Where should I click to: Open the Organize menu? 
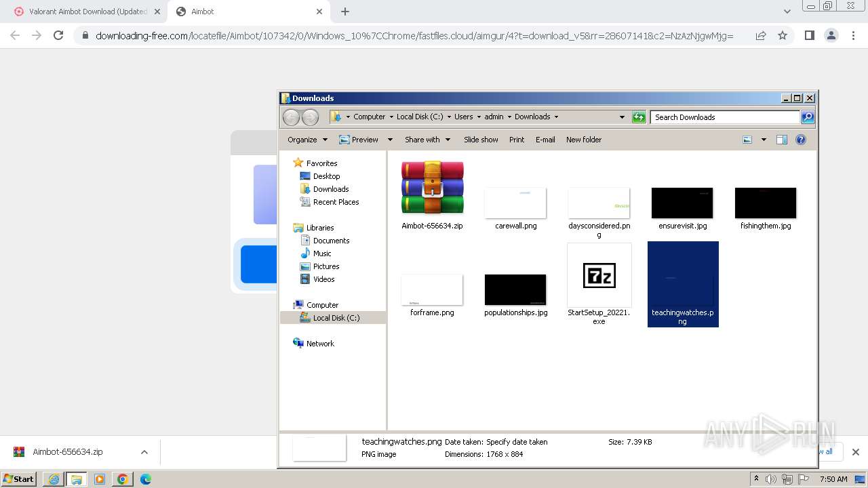click(307, 140)
